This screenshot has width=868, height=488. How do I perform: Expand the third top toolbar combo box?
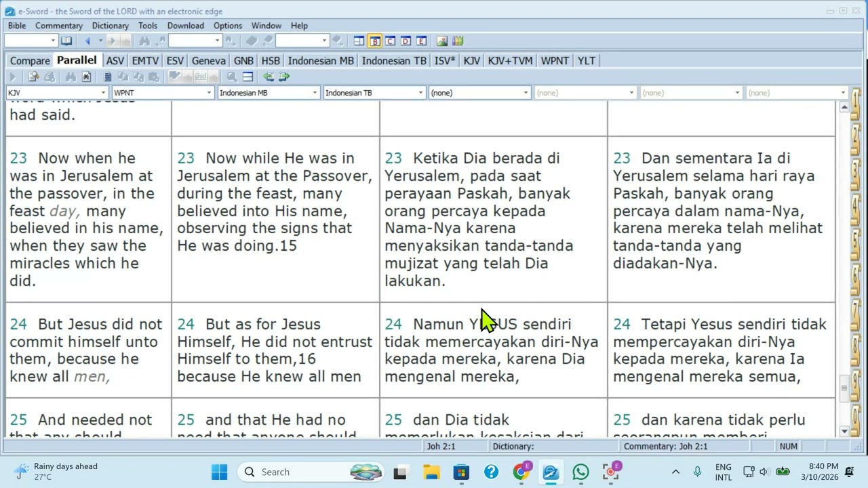click(323, 41)
